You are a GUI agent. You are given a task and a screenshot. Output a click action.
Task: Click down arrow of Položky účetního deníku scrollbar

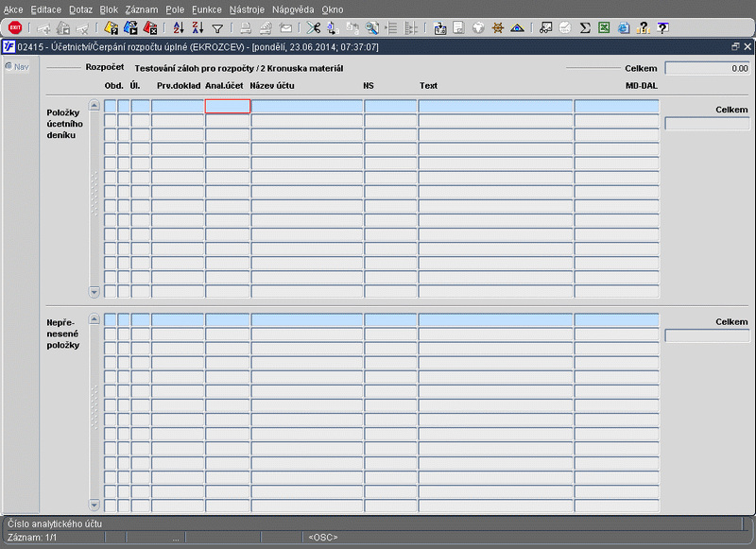click(x=94, y=292)
